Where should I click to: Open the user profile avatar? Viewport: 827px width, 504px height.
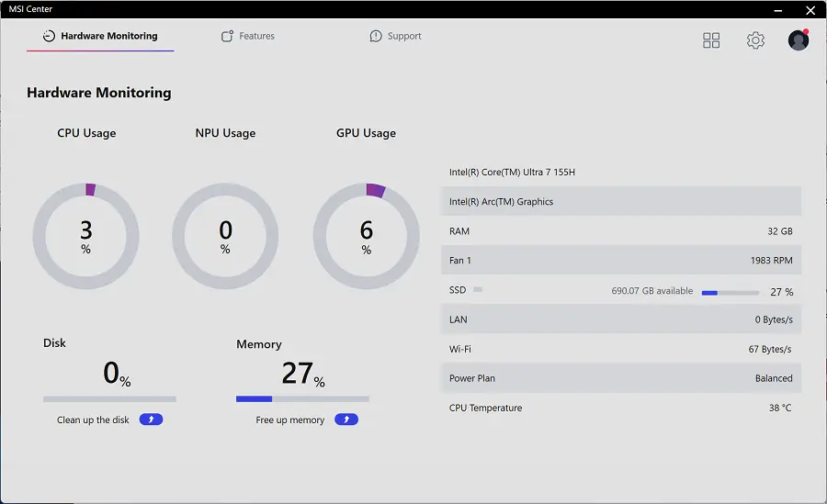(x=799, y=40)
